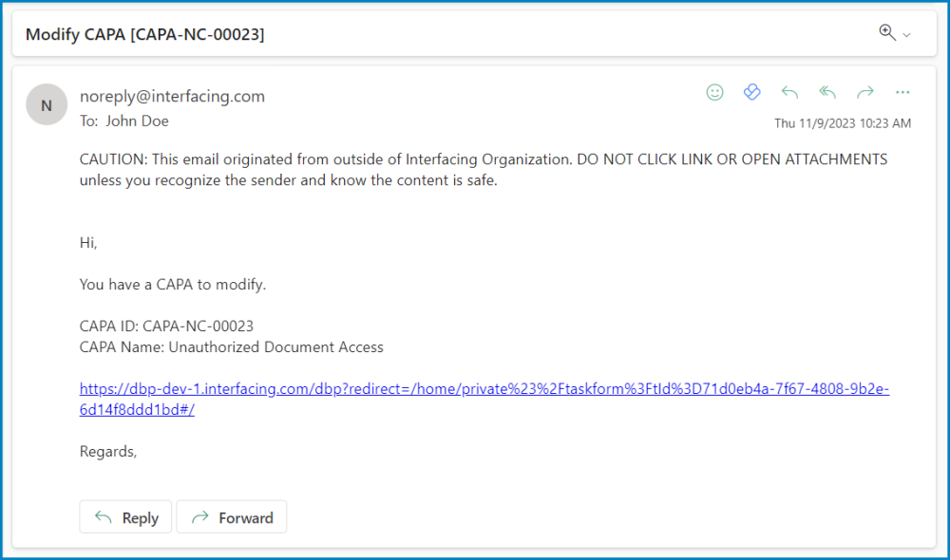950x560 pixels.
Task: Select recipient name John Doe
Action: (137, 121)
